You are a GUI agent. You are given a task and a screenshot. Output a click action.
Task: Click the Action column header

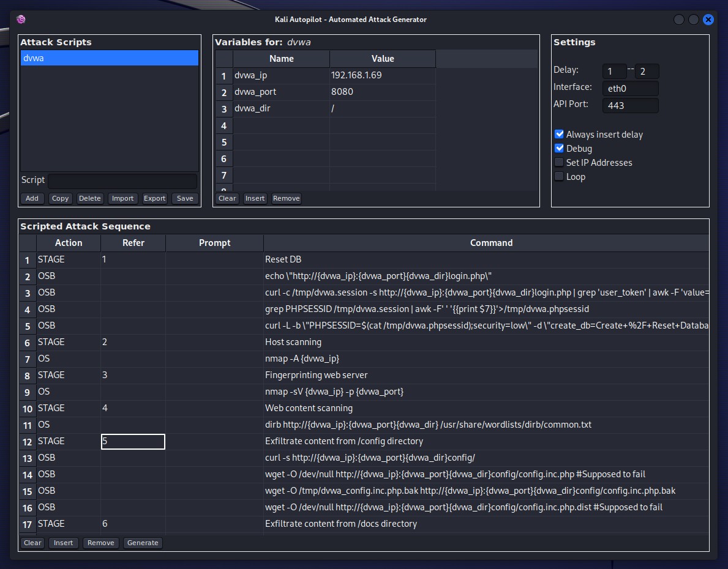pyautogui.click(x=69, y=243)
